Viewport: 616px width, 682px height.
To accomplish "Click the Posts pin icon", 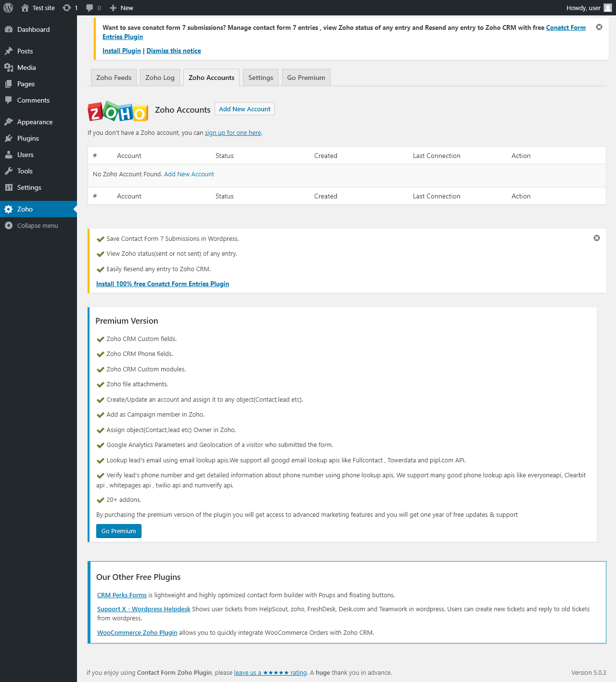I will pos(9,51).
